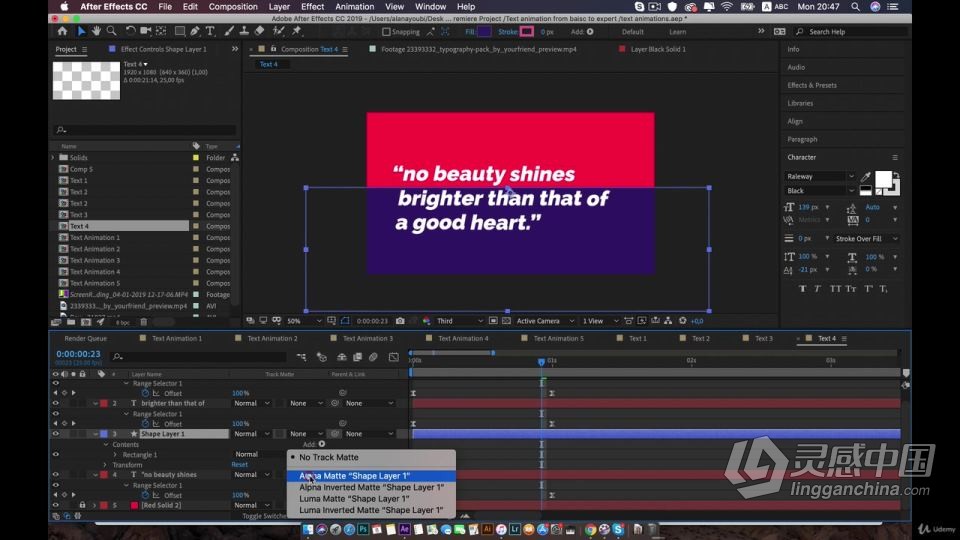Toggle Offset stopwatch under layer 2
Screen dimensions: 960x540
(145, 424)
